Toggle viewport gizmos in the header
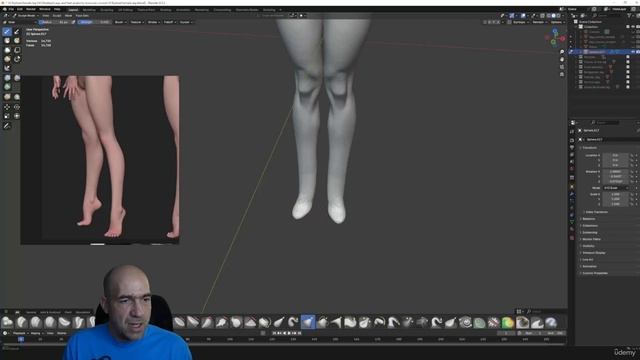This screenshot has width=640, height=360. (x=512, y=16)
